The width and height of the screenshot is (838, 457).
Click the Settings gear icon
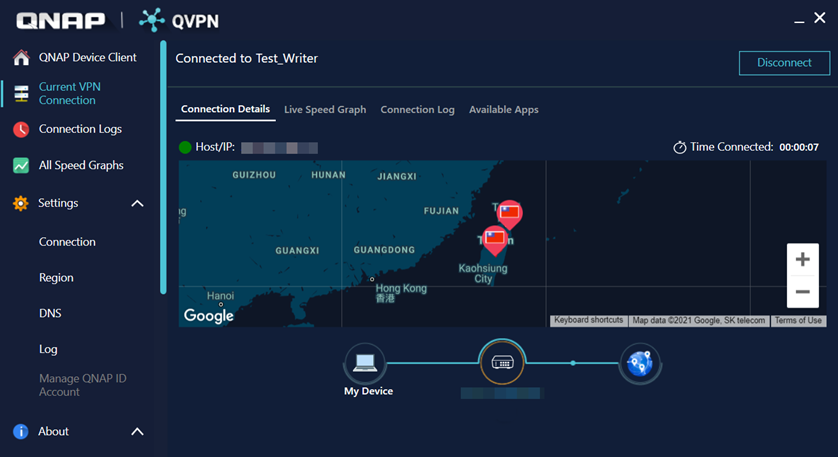coord(20,203)
